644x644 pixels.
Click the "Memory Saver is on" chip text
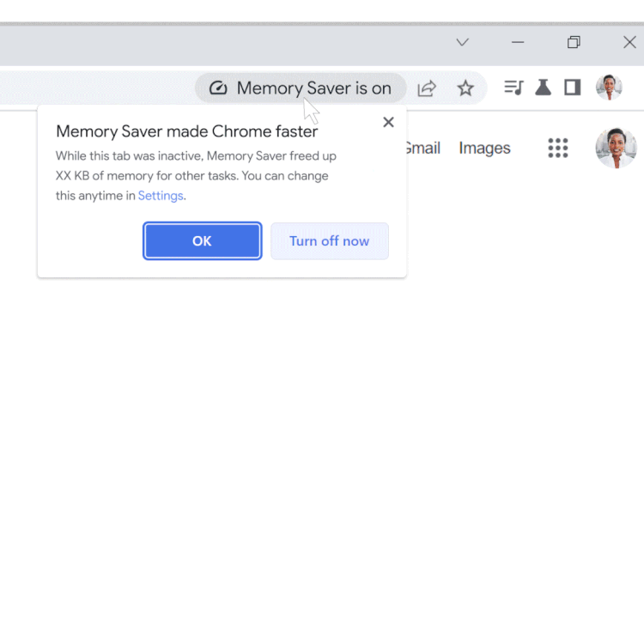tap(313, 88)
